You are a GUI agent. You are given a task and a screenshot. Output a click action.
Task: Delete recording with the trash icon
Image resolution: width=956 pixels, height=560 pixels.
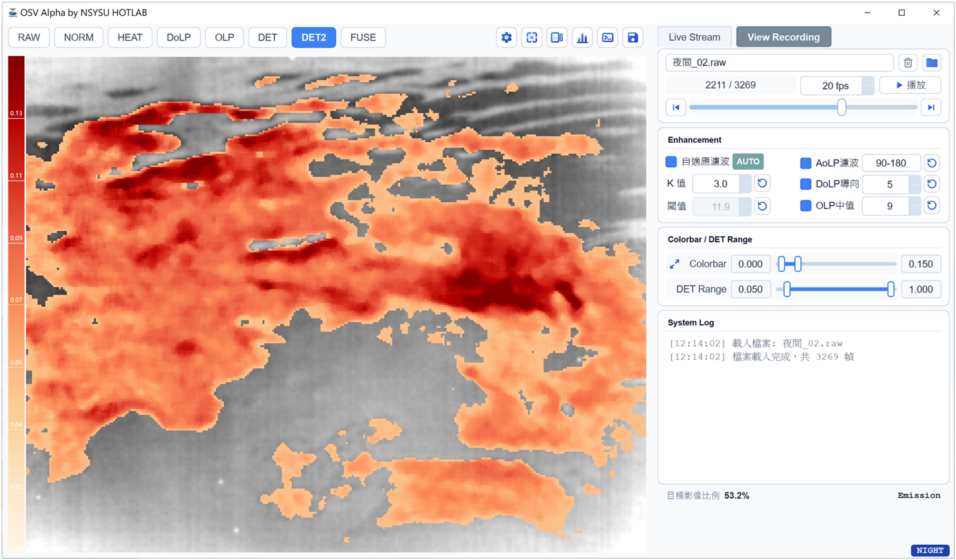908,63
